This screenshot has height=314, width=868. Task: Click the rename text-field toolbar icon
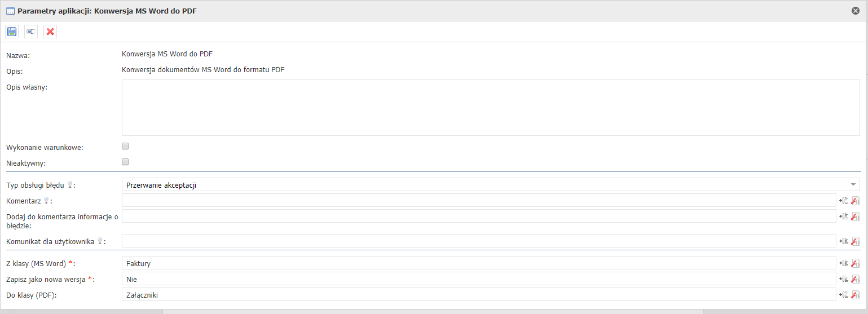click(x=31, y=32)
